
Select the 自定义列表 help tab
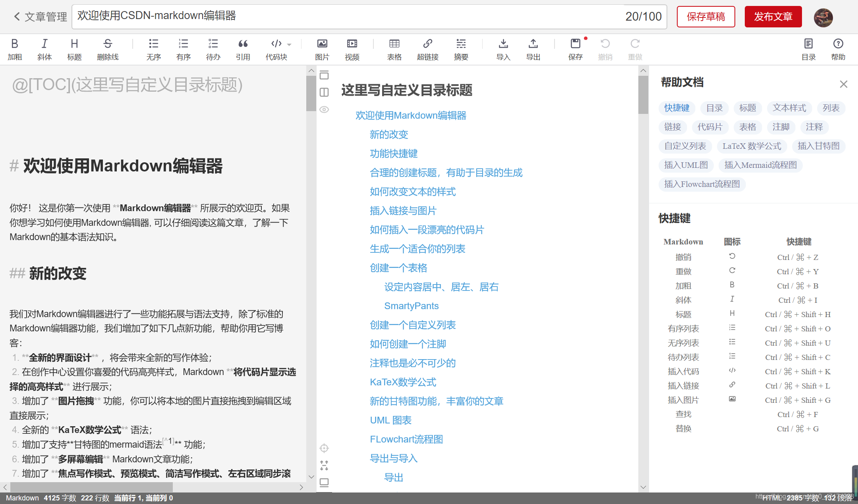coord(685,146)
